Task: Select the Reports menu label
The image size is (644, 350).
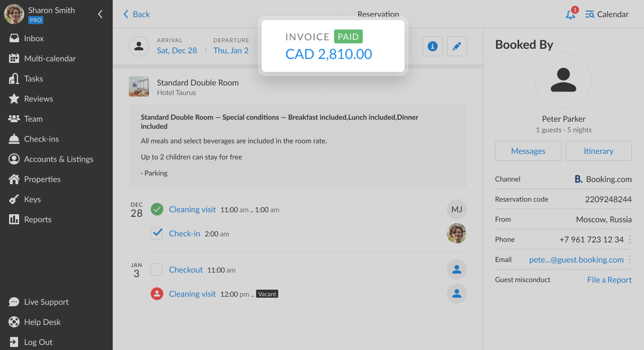Action: [38, 219]
